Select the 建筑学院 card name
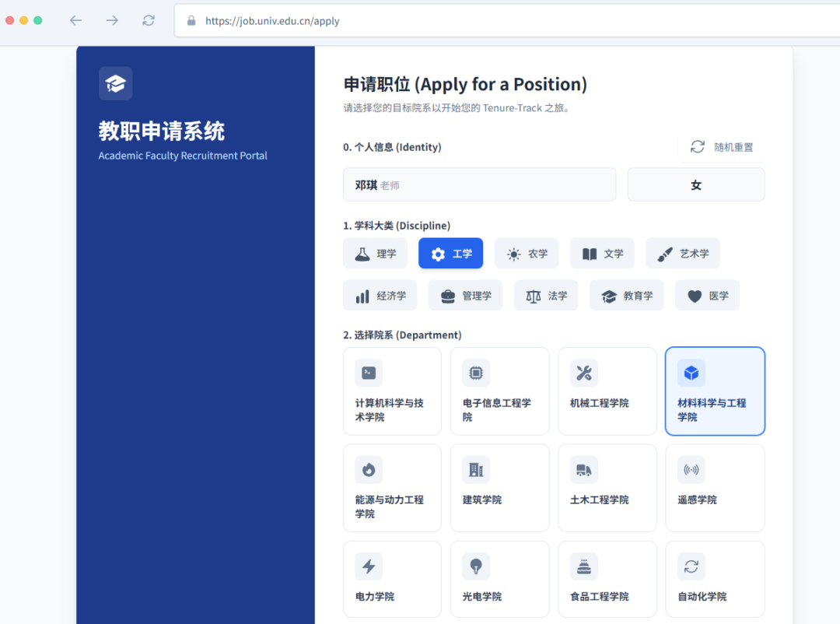 (x=482, y=500)
